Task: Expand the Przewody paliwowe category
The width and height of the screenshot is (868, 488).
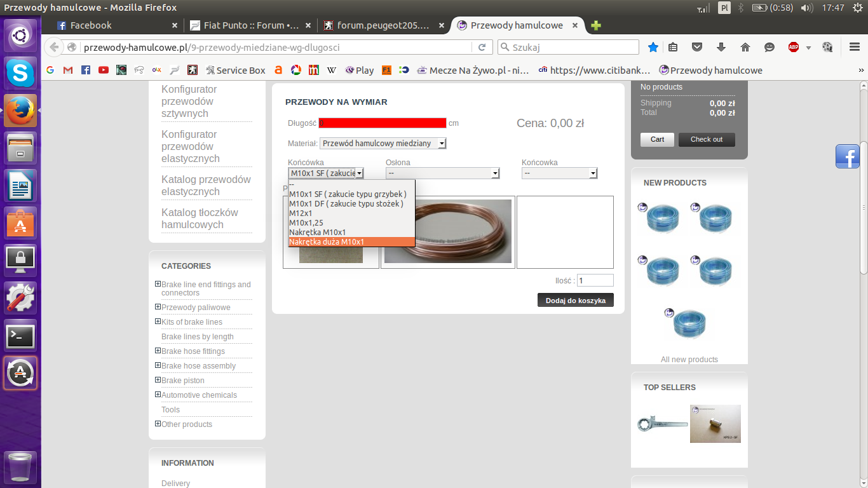Action: tap(158, 307)
